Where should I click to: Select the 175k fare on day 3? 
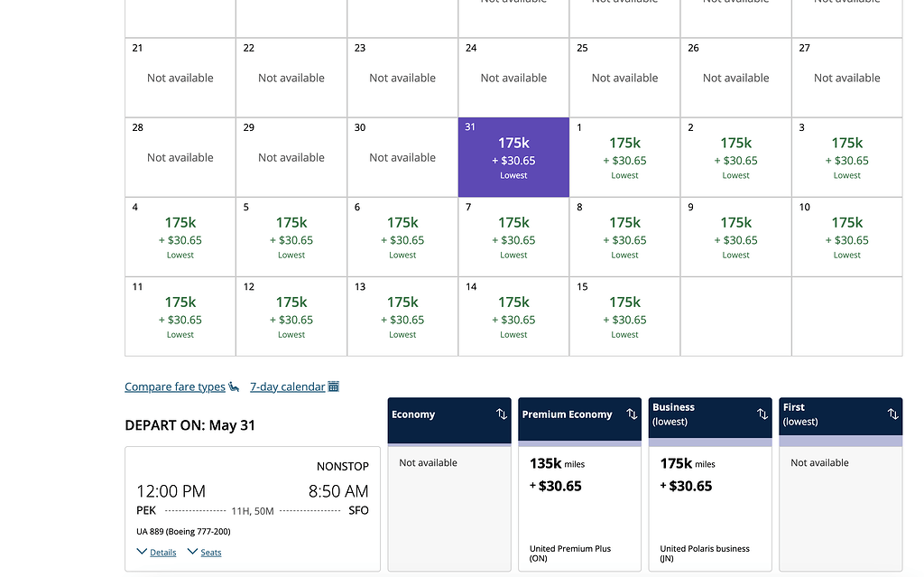tap(846, 157)
